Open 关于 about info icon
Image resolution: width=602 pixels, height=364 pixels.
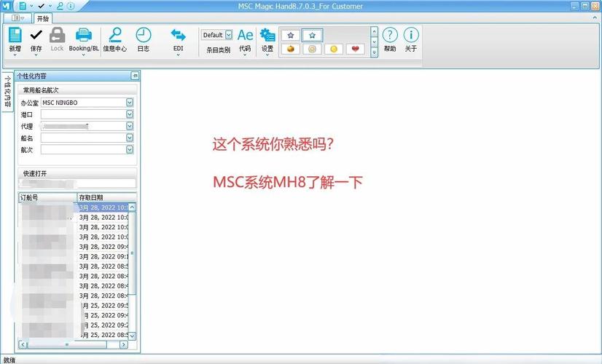tap(411, 35)
